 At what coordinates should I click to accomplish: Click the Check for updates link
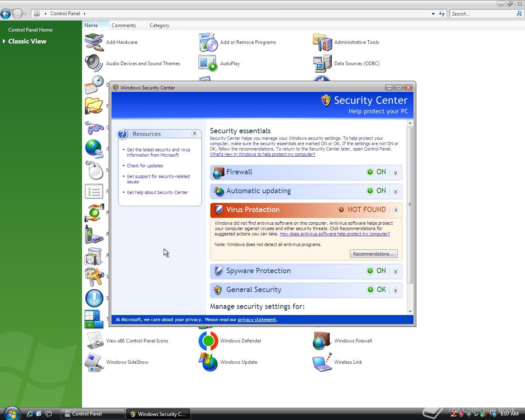145,166
